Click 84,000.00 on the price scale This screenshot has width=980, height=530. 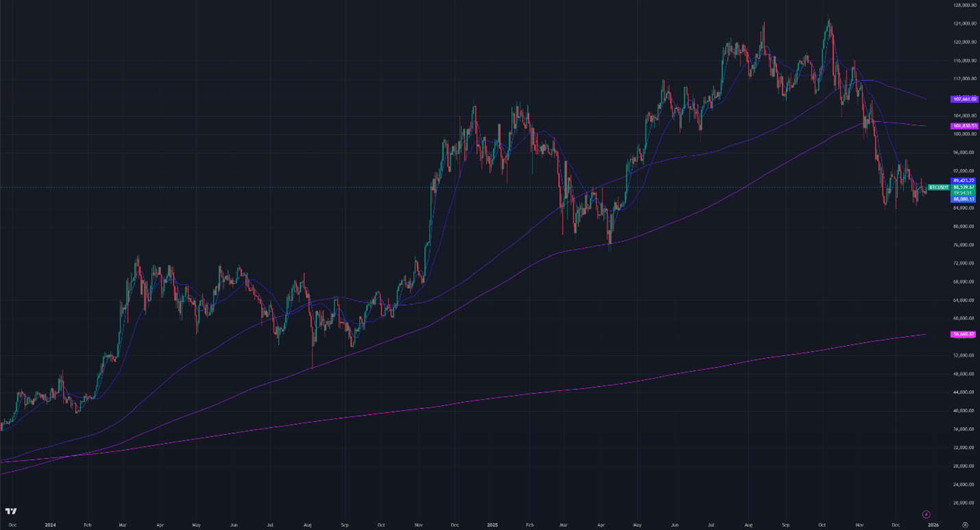click(964, 208)
